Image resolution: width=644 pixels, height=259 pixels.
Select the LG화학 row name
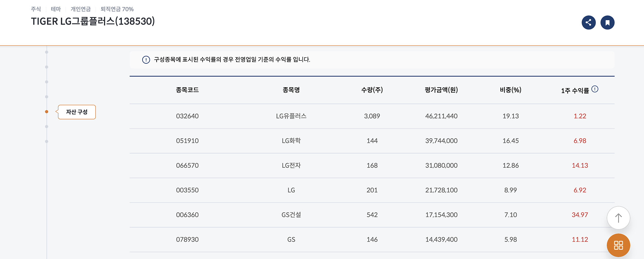[x=291, y=141]
